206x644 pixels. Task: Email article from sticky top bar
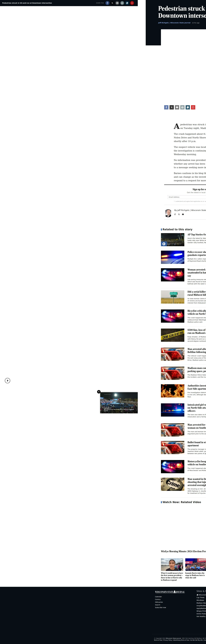(x=117, y=3)
